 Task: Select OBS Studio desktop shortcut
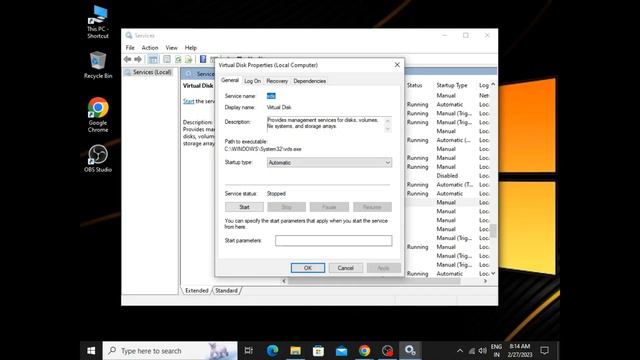98,159
